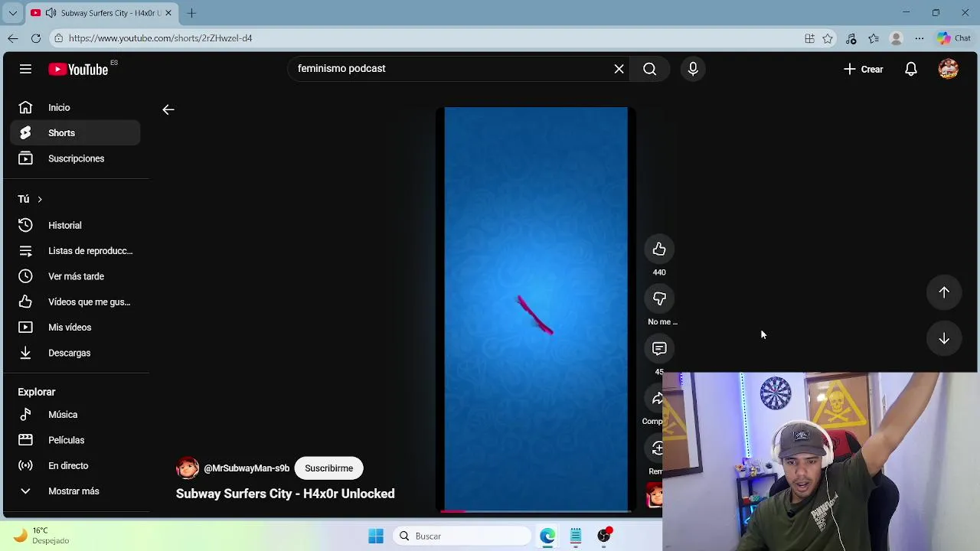Viewport: 980px width, 551px height.
Task: View site info icon beside the URL
Action: 59,38
